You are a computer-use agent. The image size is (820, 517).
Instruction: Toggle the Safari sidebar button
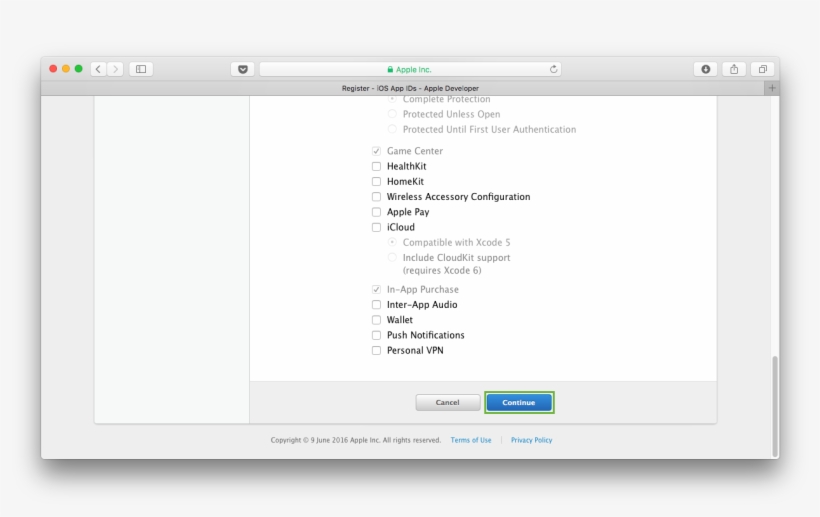coord(141,69)
